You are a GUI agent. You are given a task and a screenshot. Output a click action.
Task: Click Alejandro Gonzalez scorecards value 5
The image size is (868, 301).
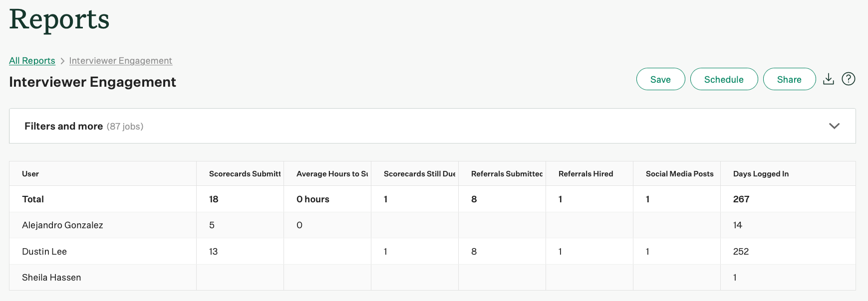212,225
